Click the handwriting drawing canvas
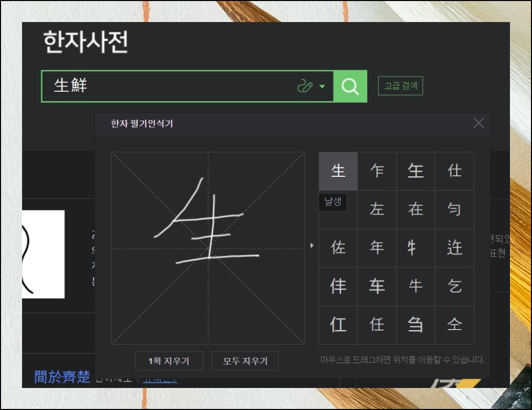Viewport: 532px width, 410px height. click(208, 248)
